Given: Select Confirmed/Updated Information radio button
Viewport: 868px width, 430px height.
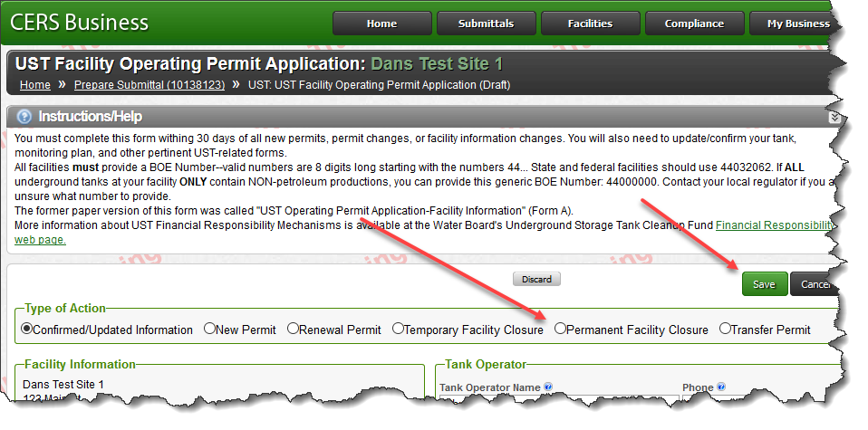Looking at the screenshot, I should 27,330.
